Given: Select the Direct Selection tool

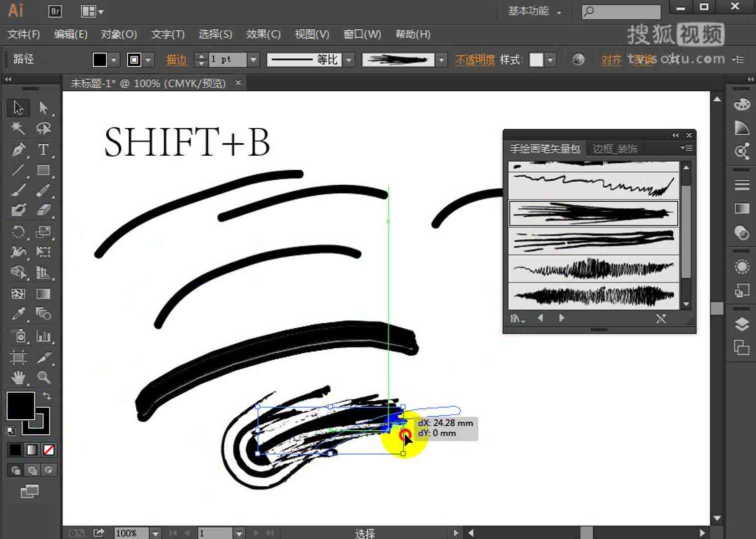Looking at the screenshot, I should pos(43,107).
